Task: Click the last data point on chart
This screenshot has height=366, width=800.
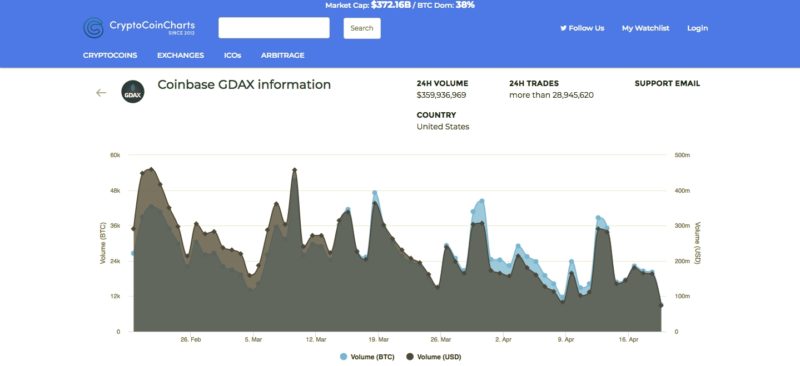Action: coord(661,305)
